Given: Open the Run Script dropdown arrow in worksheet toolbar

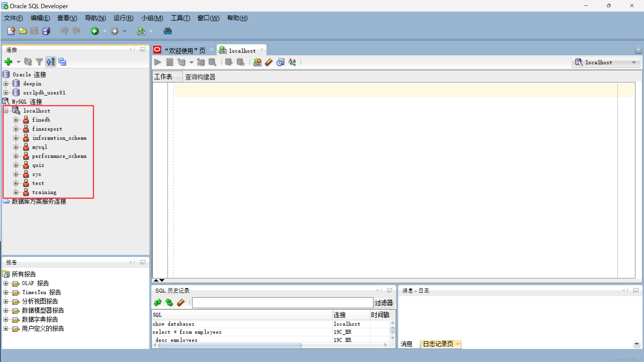Looking at the screenshot, I should (x=191, y=62).
